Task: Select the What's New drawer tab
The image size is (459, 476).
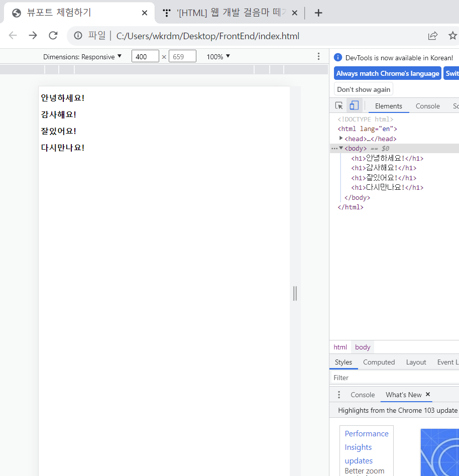Action: click(403, 395)
